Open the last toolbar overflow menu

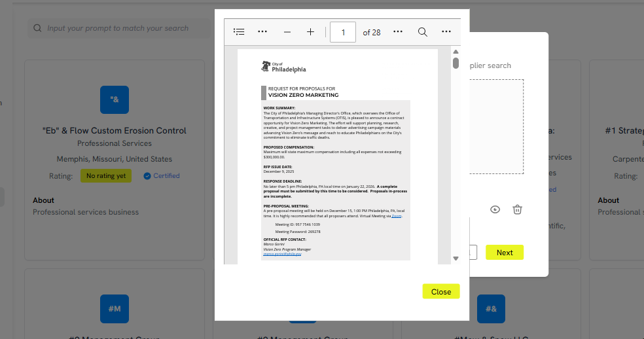pyautogui.click(x=446, y=31)
